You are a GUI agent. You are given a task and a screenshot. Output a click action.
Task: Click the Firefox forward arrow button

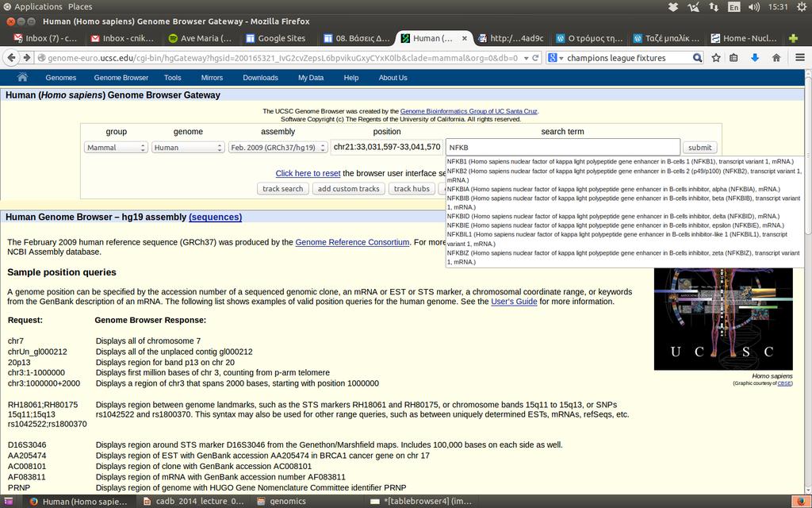27,58
